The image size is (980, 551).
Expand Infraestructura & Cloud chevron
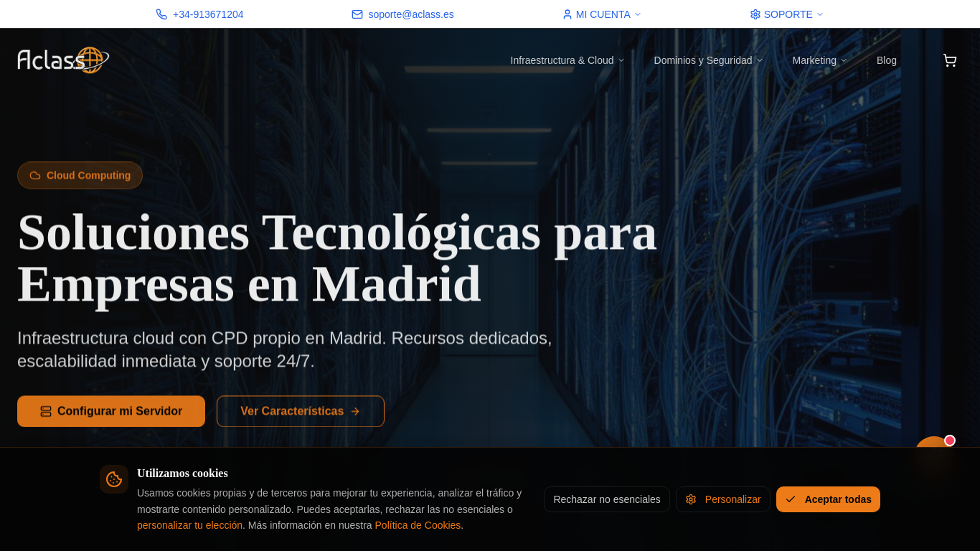click(x=621, y=60)
